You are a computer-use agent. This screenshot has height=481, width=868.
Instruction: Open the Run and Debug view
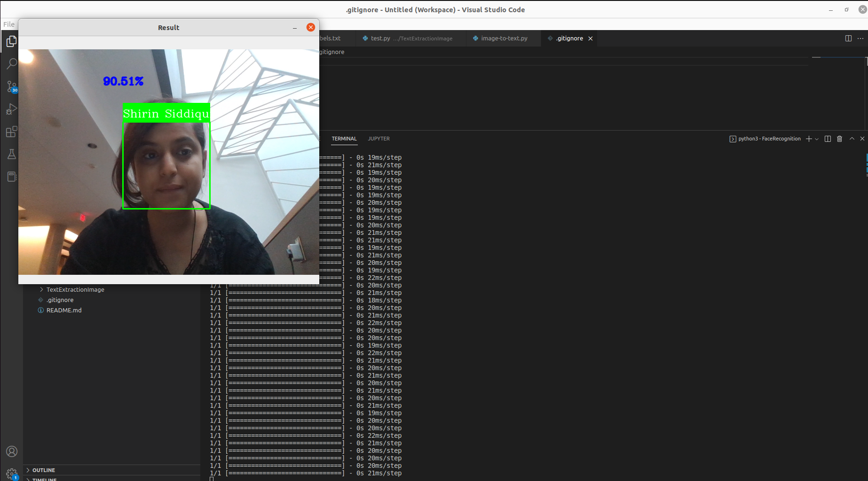pyautogui.click(x=11, y=109)
